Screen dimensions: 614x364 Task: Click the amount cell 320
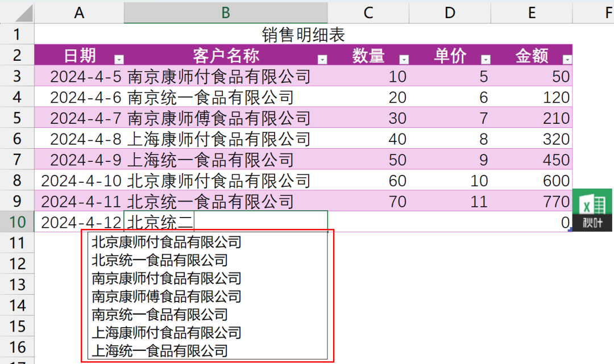pyautogui.click(x=532, y=139)
